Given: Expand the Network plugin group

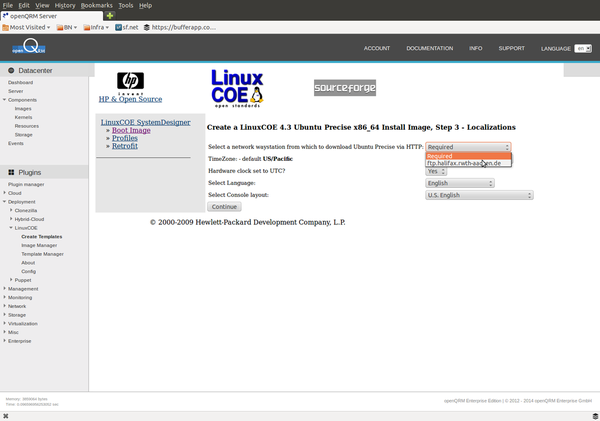Looking at the screenshot, I should 5,306.
